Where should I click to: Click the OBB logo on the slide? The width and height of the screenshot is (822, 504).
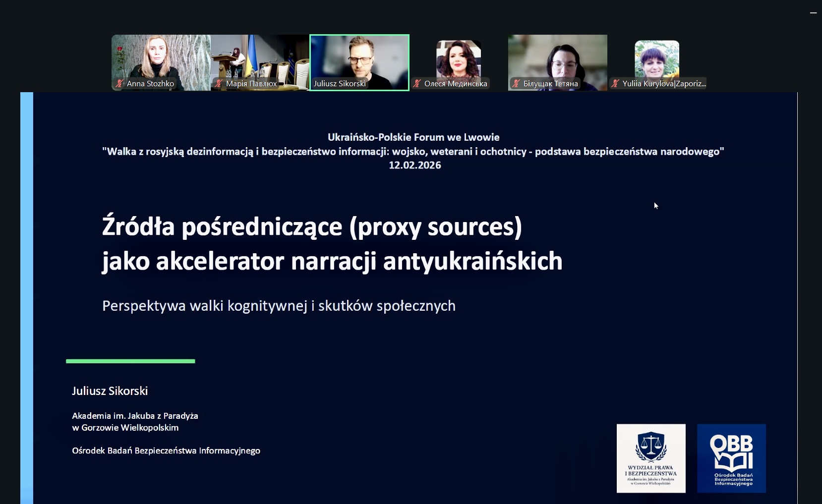click(731, 458)
